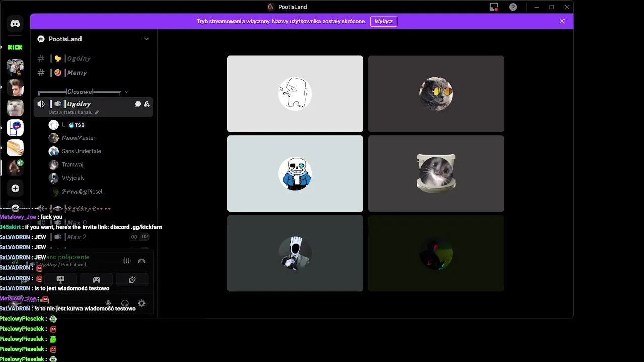Start screen share from voice panel

point(60,279)
